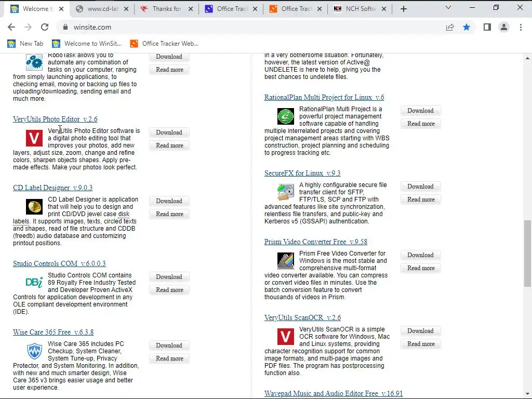This screenshot has height=399, width=532.
Task: Click the SecureFX for Linux icon
Action: click(x=286, y=192)
